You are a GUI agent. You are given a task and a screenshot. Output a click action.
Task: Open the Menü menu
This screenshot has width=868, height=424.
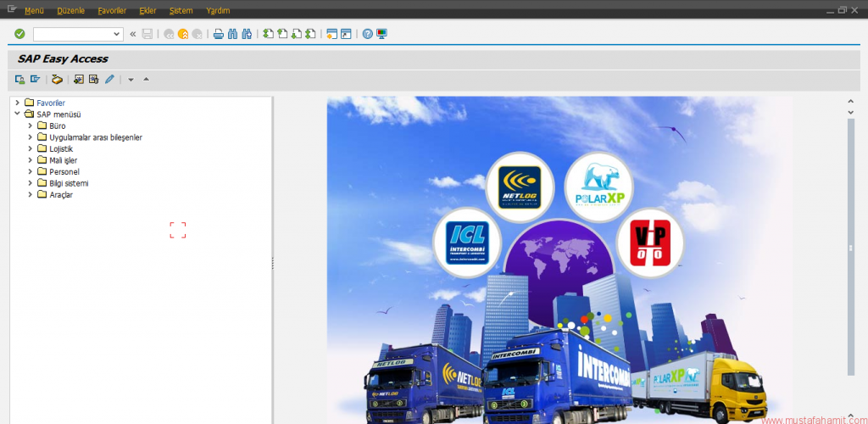coord(34,10)
